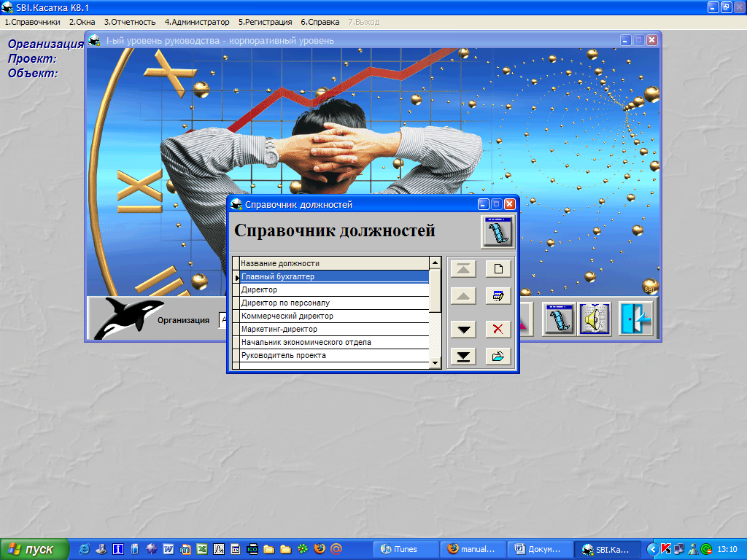
Task: Click the 'Название должности' column header
Action: [334, 263]
